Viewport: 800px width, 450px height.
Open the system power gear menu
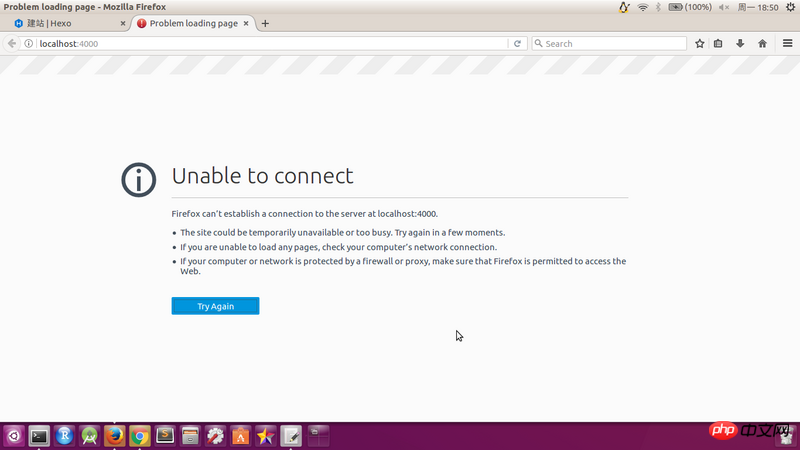(x=790, y=7)
